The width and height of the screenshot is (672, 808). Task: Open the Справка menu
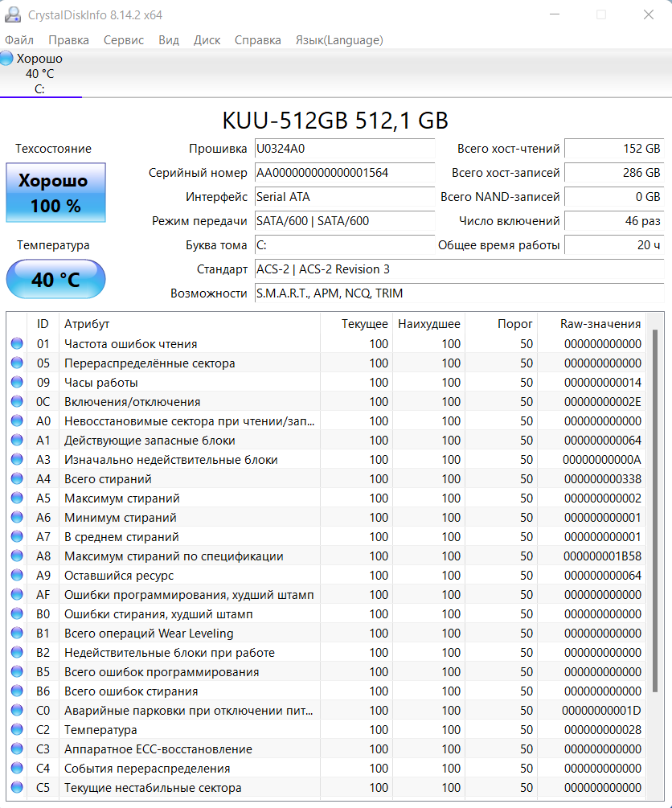(x=258, y=40)
